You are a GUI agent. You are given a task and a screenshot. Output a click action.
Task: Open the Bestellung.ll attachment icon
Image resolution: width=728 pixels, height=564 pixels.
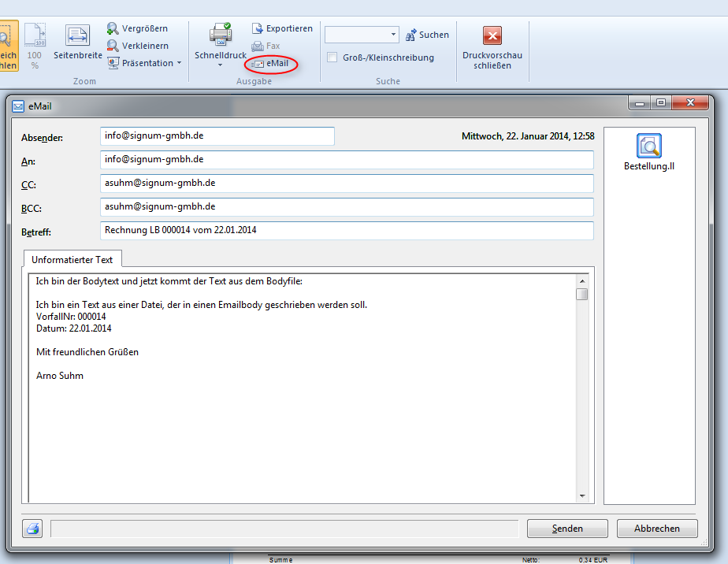[x=648, y=146]
